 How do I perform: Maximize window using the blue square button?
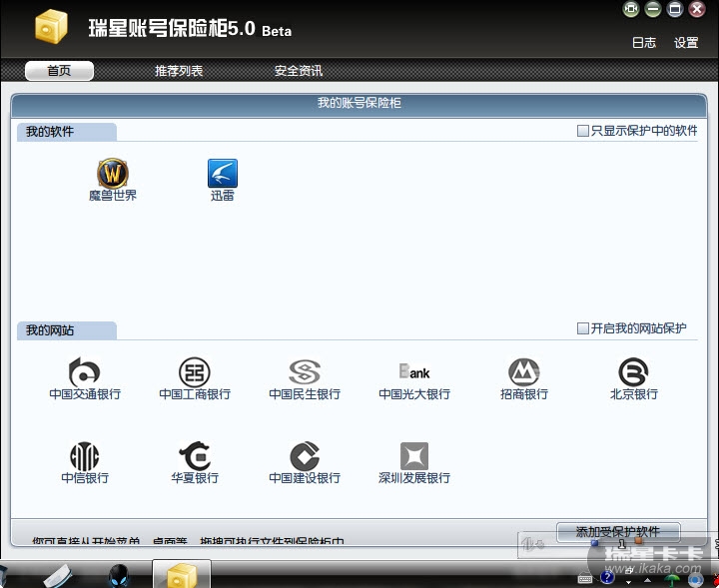click(x=675, y=9)
